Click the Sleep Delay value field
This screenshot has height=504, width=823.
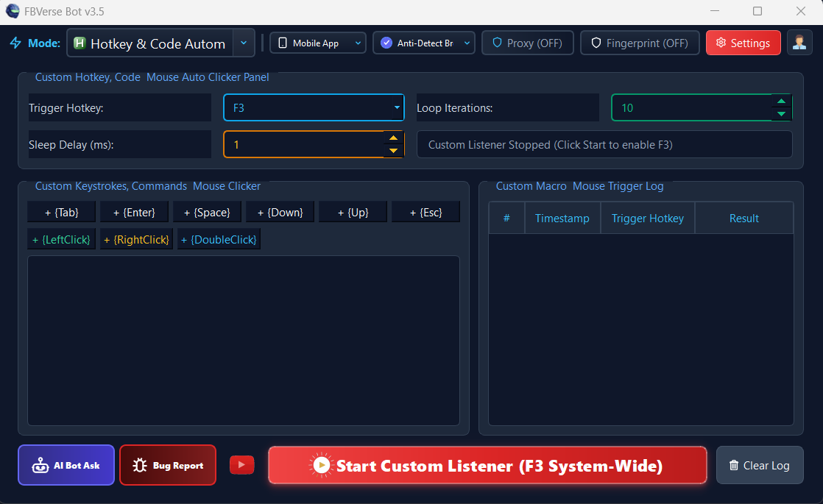[304, 144]
